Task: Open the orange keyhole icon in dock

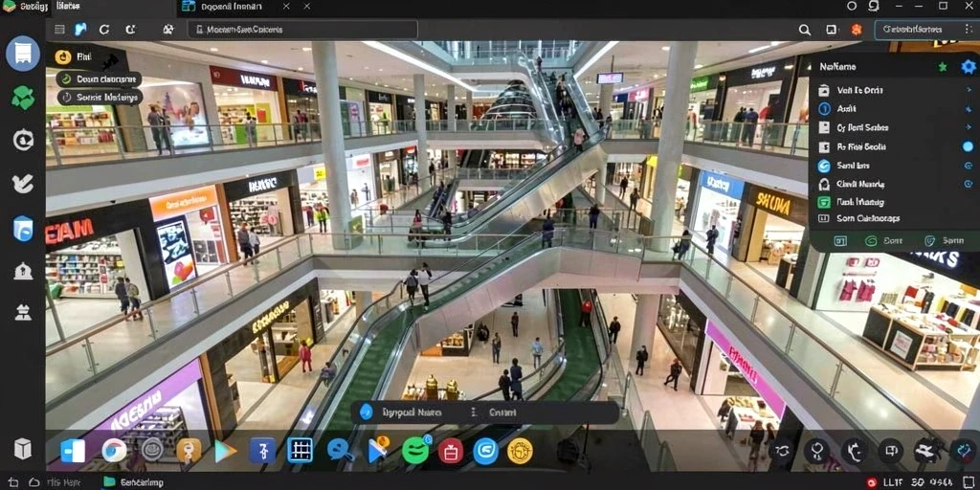Action: pyautogui.click(x=189, y=451)
